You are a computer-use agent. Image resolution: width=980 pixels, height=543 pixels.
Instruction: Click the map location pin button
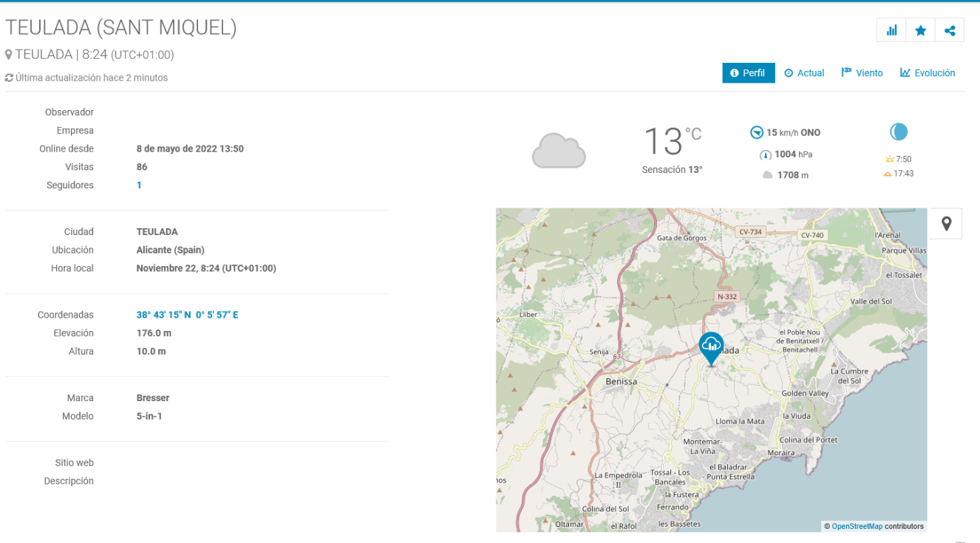click(x=946, y=223)
